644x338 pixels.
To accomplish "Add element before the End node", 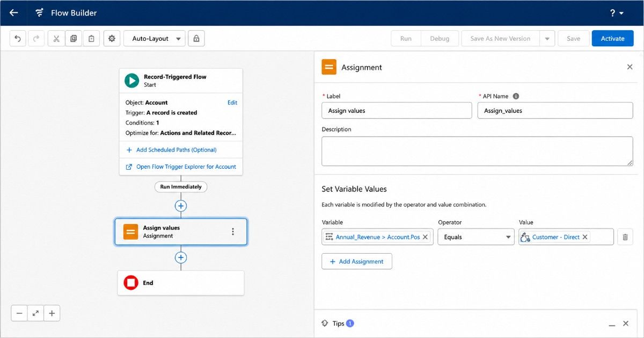I will tap(181, 257).
